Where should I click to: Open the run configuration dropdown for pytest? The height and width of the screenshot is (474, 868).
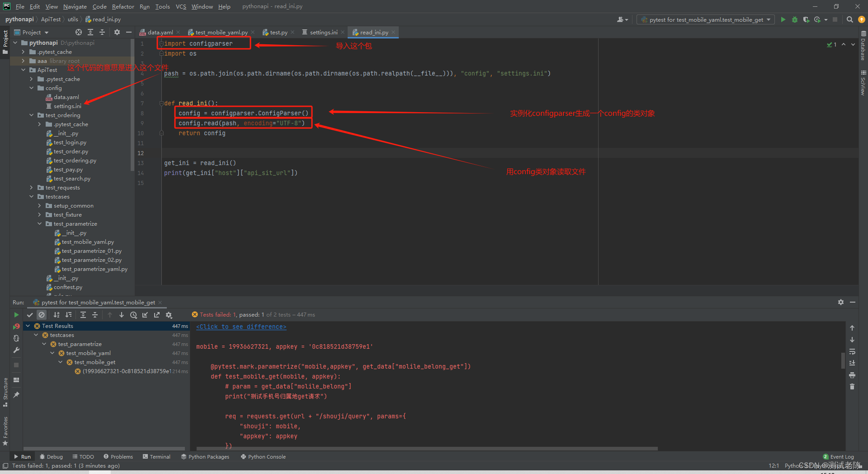(x=769, y=19)
